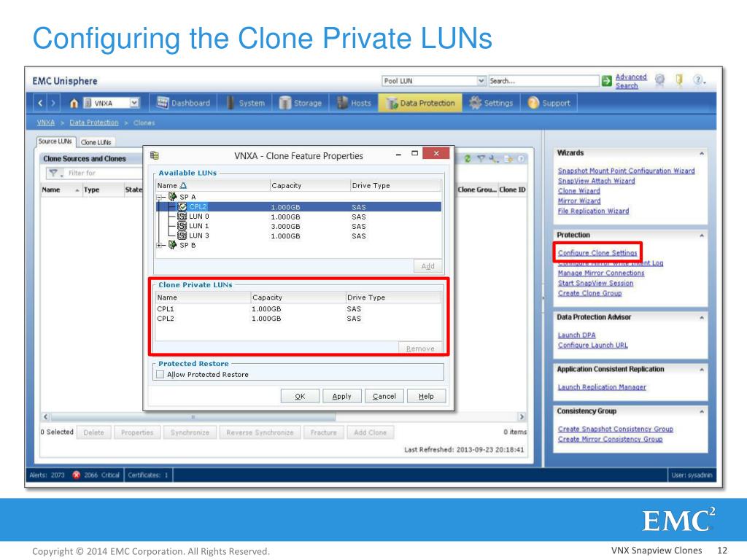Screen dimensions: 747x560
Task: Collapse the SP A tree node
Action: [x=160, y=197]
